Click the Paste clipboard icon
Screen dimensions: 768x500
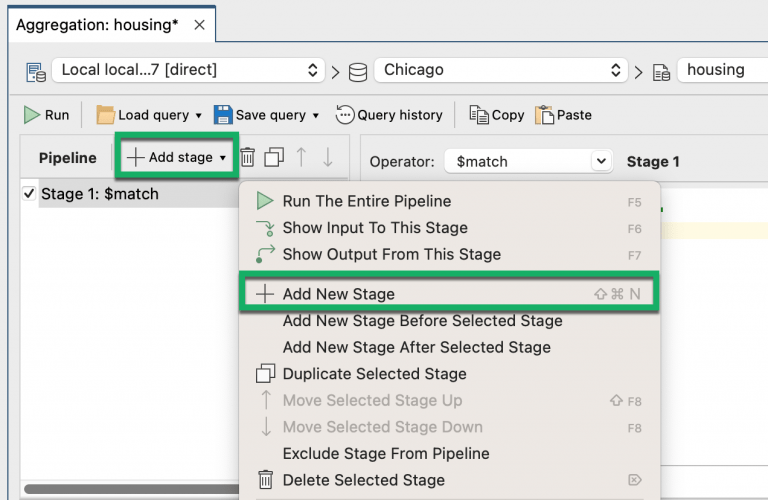point(545,115)
